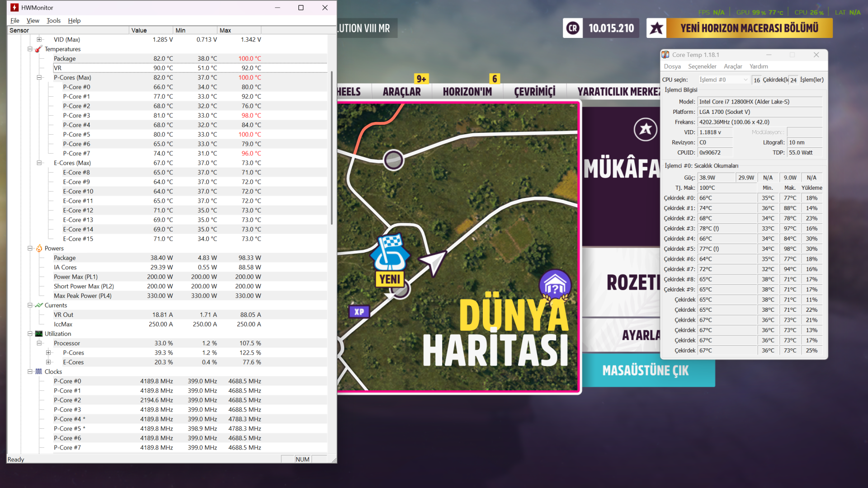The image size is (868, 488).
Task: Click the CR credits coin icon
Action: click(573, 28)
